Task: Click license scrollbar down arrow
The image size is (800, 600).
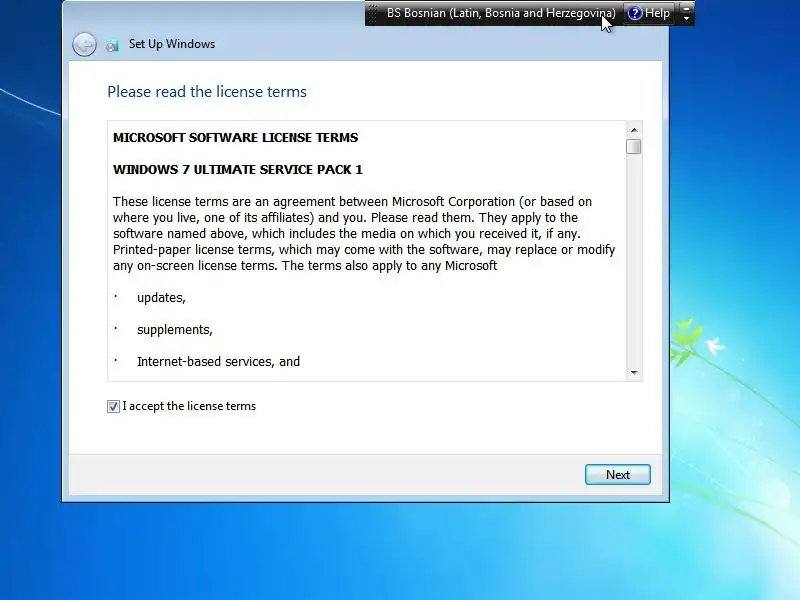Action: click(634, 372)
